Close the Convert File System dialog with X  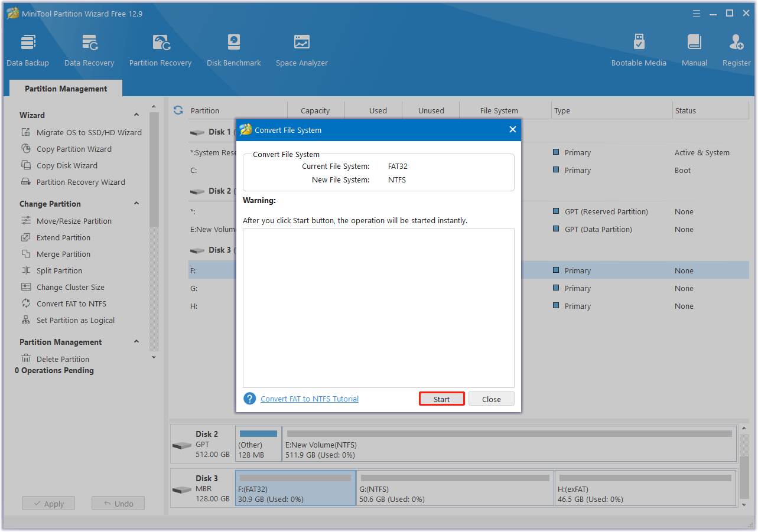point(512,129)
